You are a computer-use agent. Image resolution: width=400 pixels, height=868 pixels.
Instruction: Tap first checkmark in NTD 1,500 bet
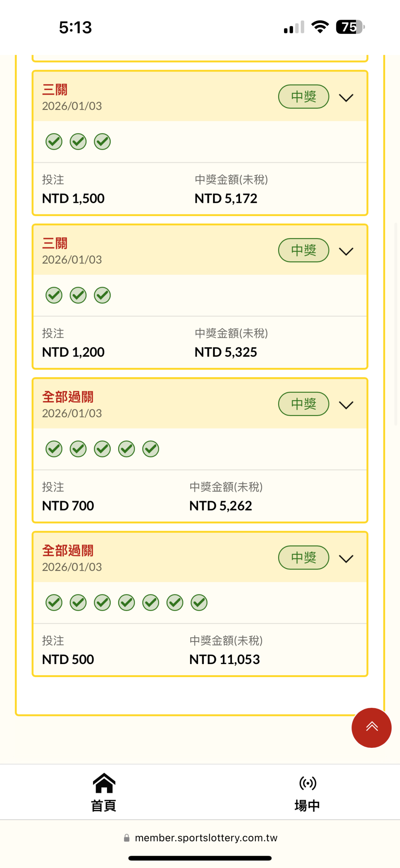pyautogui.click(x=54, y=142)
